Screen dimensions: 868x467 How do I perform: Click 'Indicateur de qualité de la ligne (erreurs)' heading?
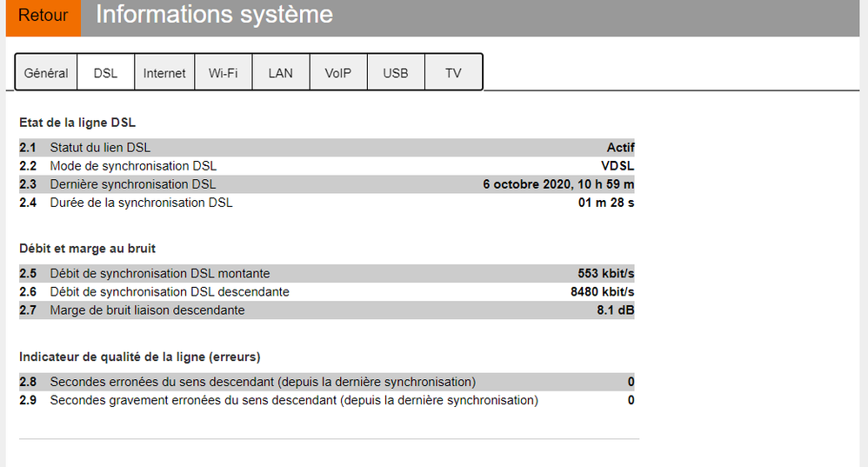(140, 357)
